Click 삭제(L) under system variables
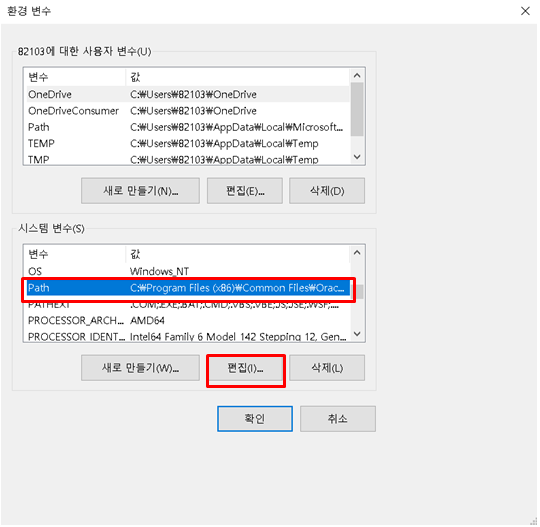Image resolution: width=540 pixels, height=527 pixels. (327, 368)
